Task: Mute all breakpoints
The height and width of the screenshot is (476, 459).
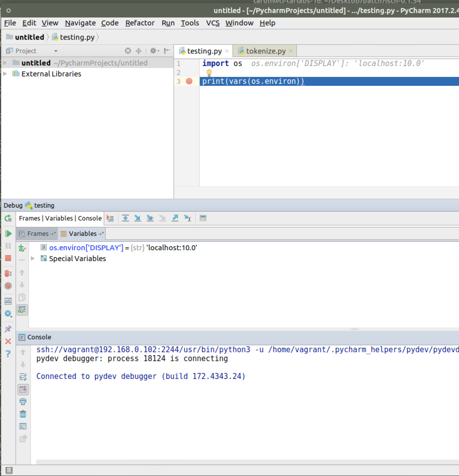Action: pyautogui.click(x=8, y=286)
